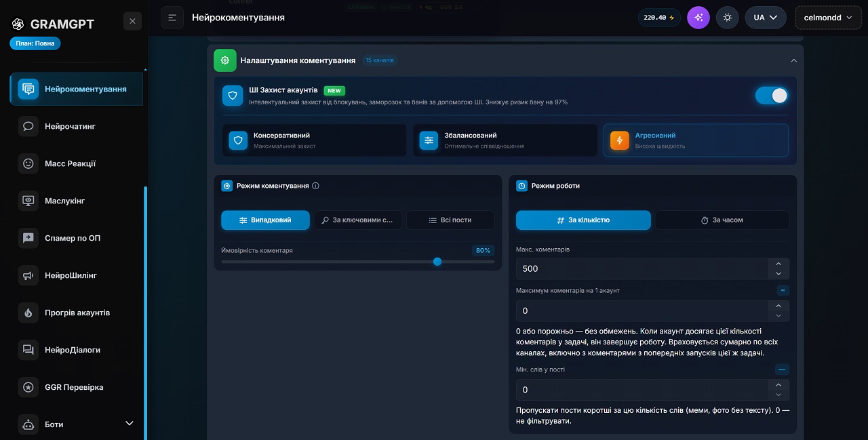Increase Мін. слів у пості value
The height and width of the screenshot is (440, 868).
(778, 384)
